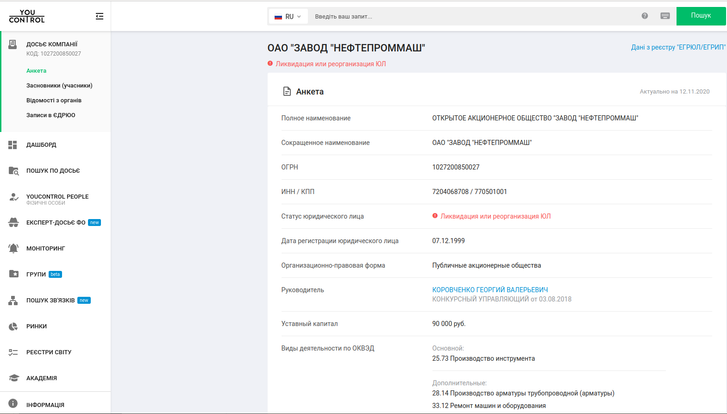Viewport: 727px width, 414px height.
Task: Follow the Дані з реєстру ЕГРЮЛ/ЕГРИП link
Action: pos(678,47)
